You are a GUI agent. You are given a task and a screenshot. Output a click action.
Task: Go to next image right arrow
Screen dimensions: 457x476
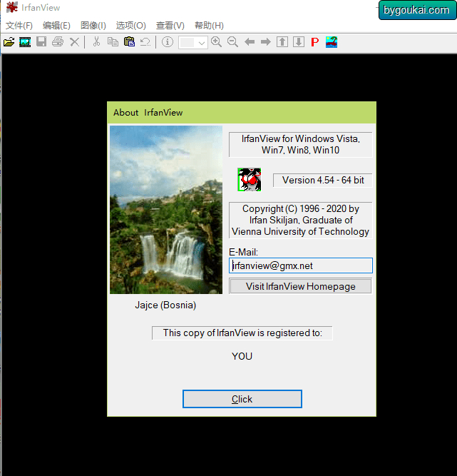(266, 41)
